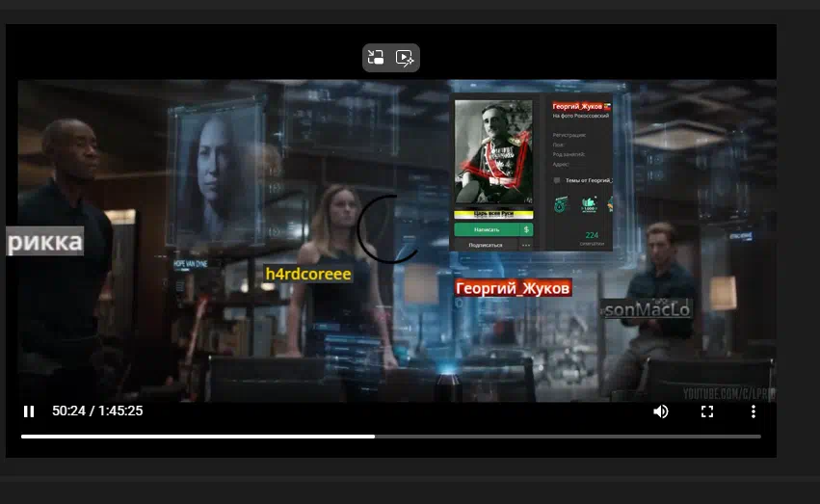Mute the video volume
The image size is (820, 504).
pyautogui.click(x=660, y=411)
